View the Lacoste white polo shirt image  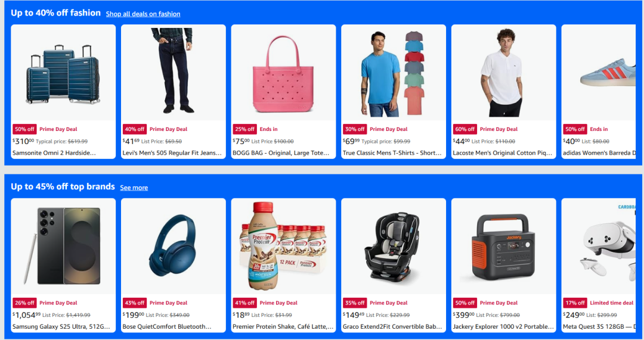(503, 73)
